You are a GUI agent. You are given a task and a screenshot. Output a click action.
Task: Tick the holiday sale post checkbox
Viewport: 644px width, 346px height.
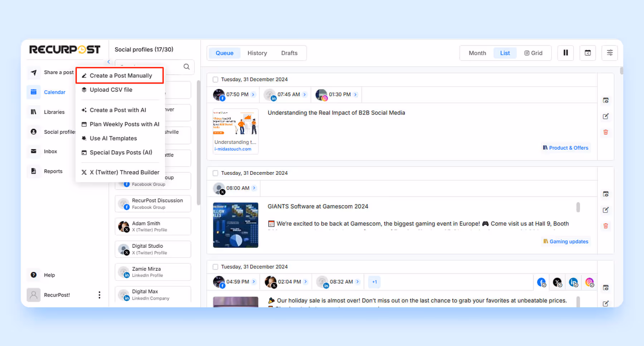pos(215,266)
